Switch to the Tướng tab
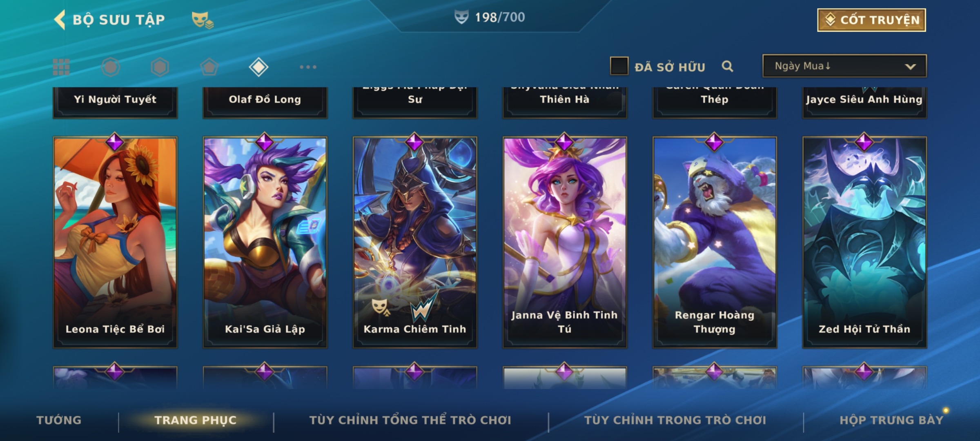 click(x=59, y=420)
